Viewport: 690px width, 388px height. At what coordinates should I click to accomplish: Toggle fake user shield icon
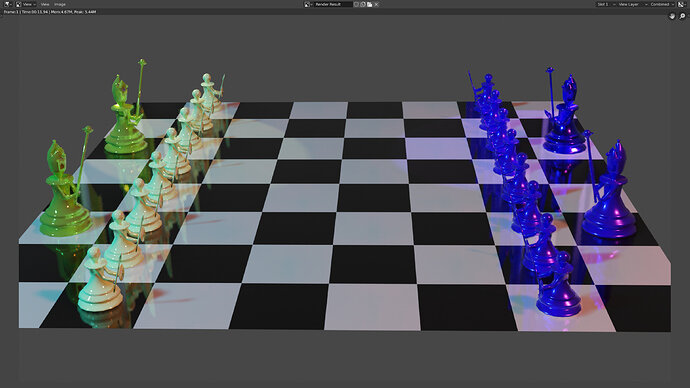pyautogui.click(x=356, y=4)
